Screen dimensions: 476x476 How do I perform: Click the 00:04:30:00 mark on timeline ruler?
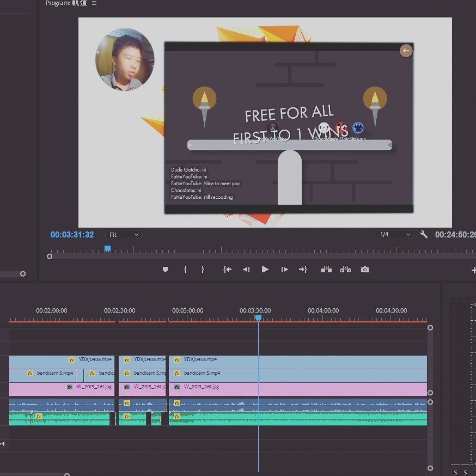(391, 310)
